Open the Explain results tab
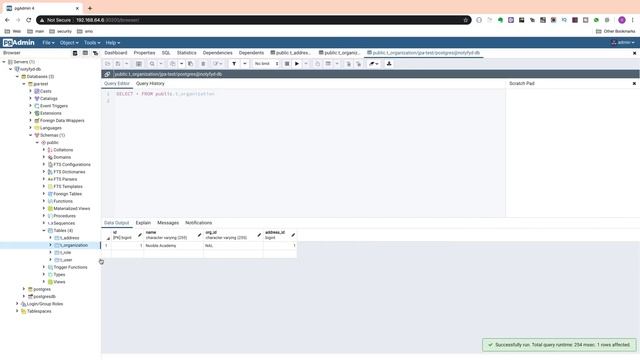 click(143, 223)
